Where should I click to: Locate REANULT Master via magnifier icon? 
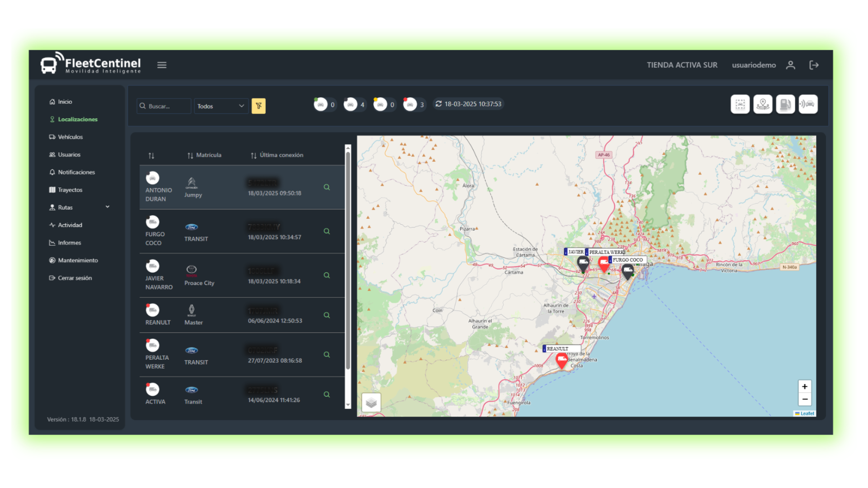click(x=327, y=315)
